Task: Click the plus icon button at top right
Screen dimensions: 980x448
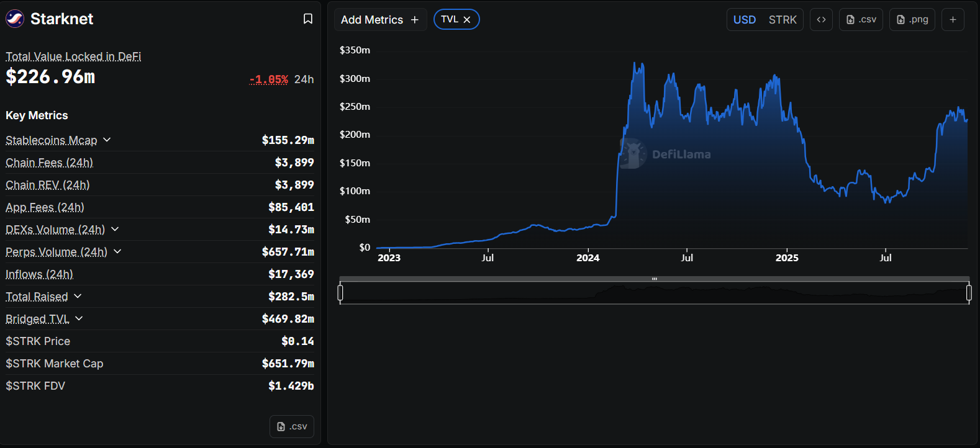Action: pyautogui.click(x=953, y=20)
